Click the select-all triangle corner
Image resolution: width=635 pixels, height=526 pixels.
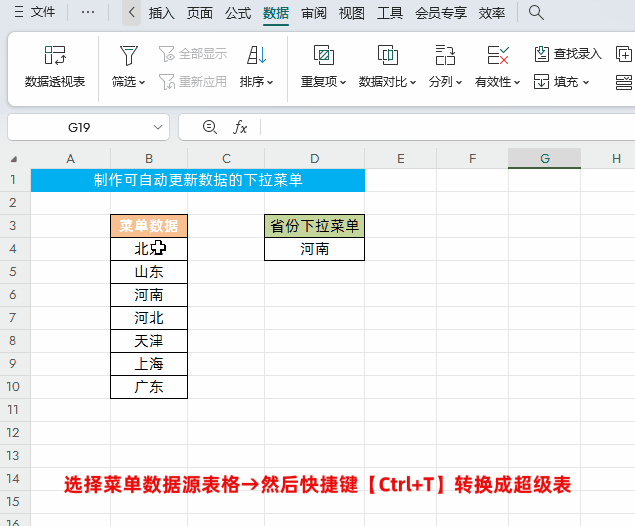pos(14,159)
